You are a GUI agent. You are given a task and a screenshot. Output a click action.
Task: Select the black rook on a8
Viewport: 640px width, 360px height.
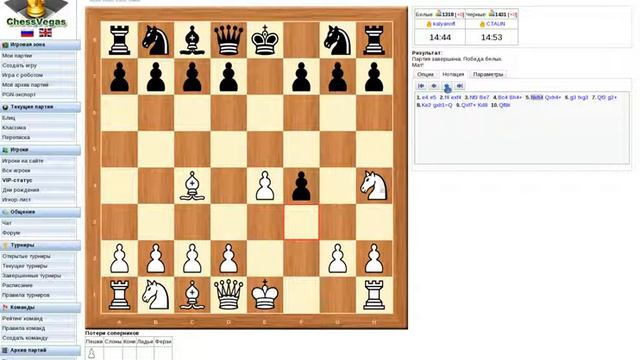point(119,40)
